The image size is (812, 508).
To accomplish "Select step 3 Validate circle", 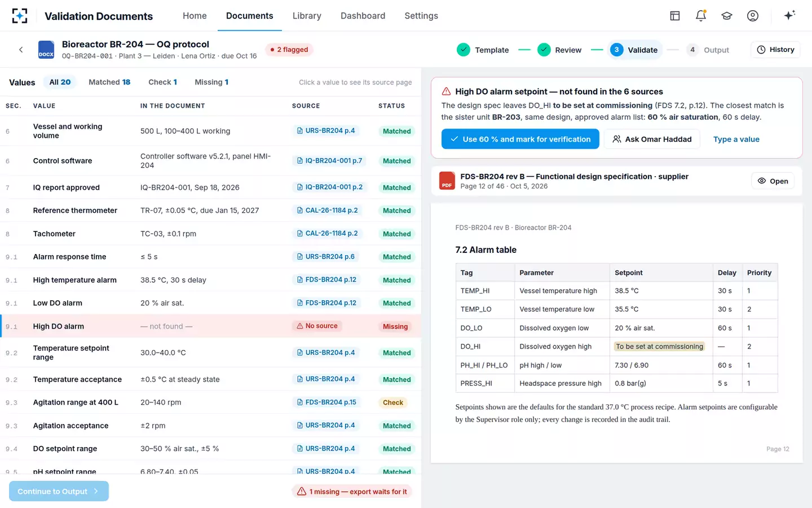I will 616,50.
